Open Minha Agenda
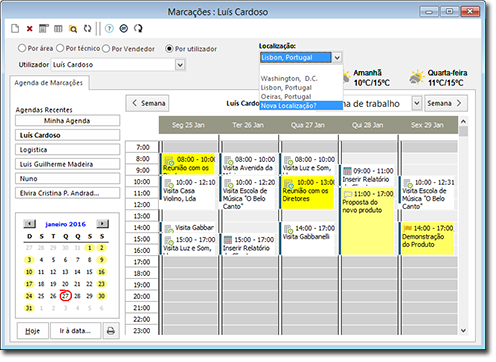This screenshot has height=362, width=496. tap(67, 121)
